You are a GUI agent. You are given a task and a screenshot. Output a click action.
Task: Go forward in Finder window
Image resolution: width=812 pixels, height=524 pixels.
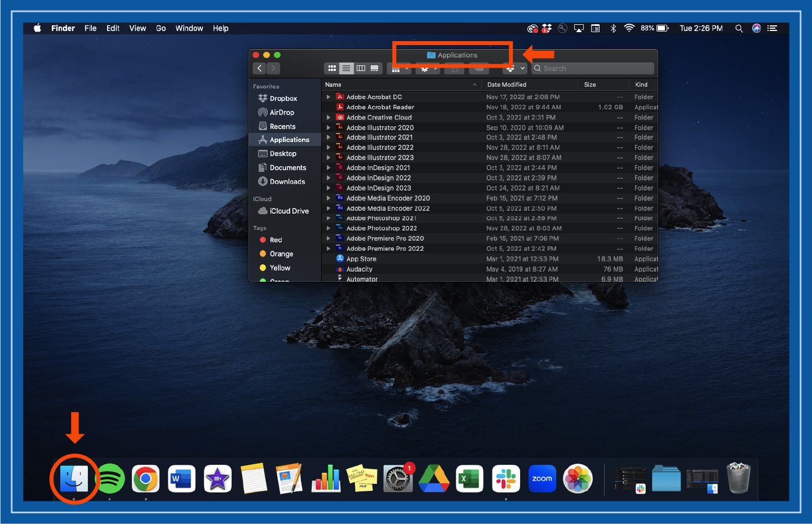(x=273, y=68)
